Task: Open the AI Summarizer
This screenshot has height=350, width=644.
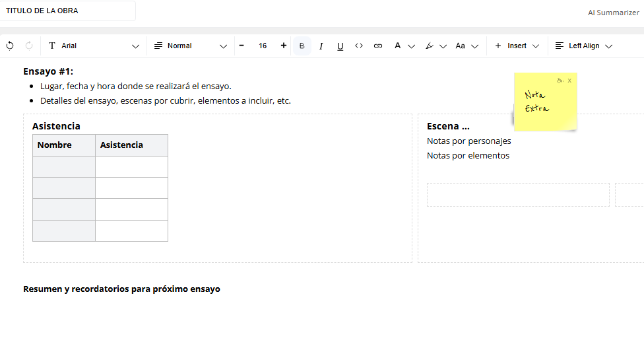Action: (613, 12)
